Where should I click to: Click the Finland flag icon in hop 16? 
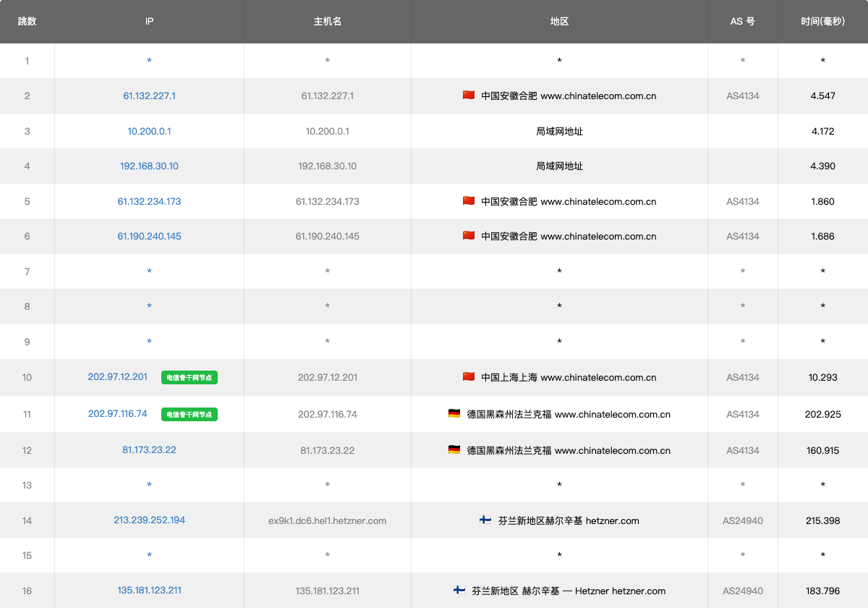point(459,591)
